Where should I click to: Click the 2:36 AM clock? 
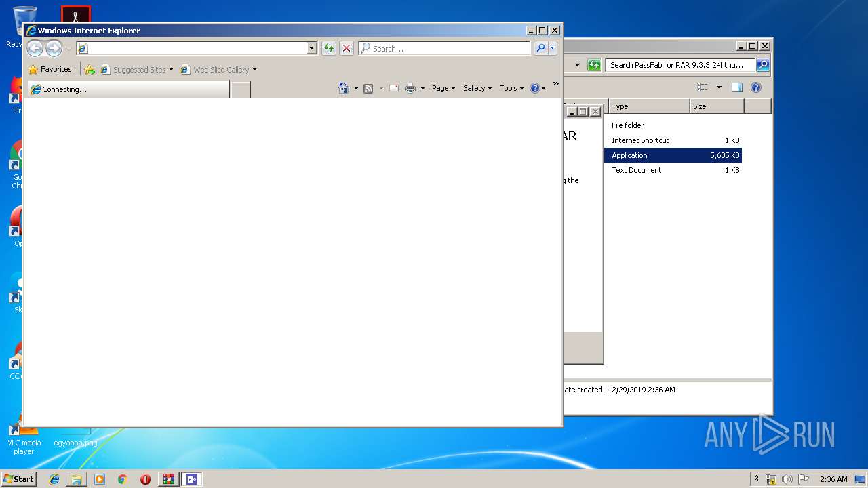point(833,479)
